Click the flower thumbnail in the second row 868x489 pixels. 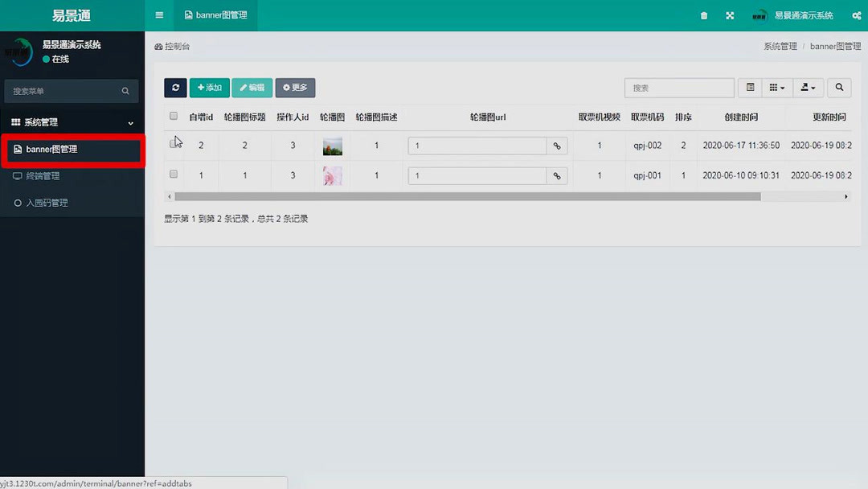332,175
